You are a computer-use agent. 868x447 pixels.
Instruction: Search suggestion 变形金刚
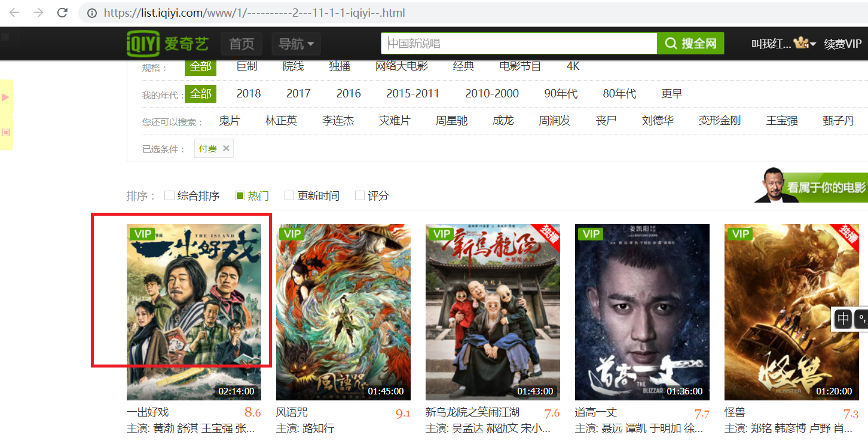click(x=720, y=121)
